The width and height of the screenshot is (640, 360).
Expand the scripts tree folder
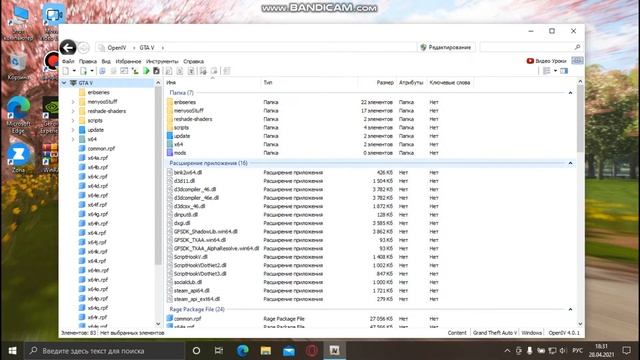73,120
